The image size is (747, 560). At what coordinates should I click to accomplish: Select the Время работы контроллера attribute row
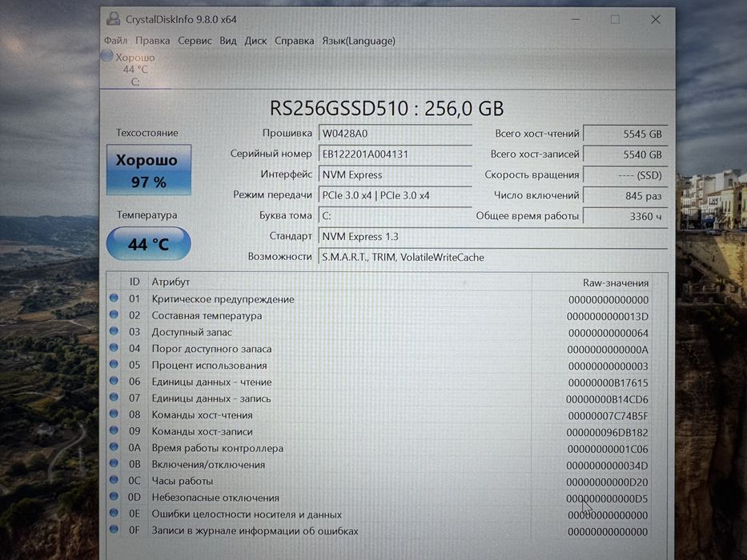379,448
